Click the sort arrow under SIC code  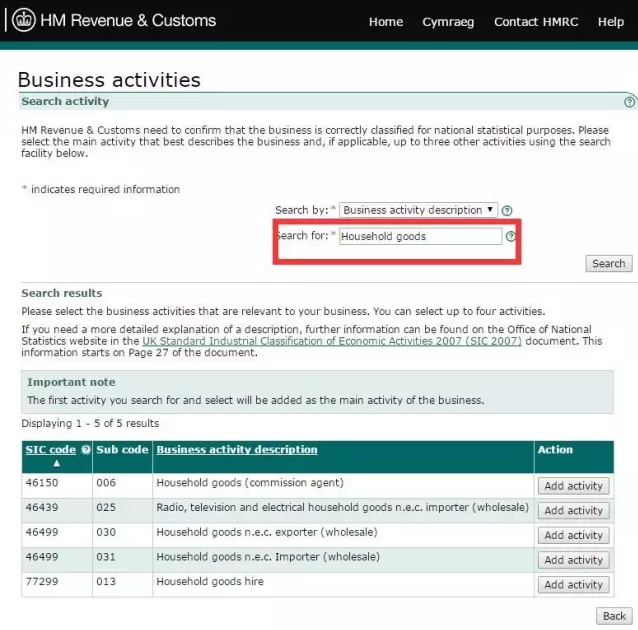(x=56, y=464)
